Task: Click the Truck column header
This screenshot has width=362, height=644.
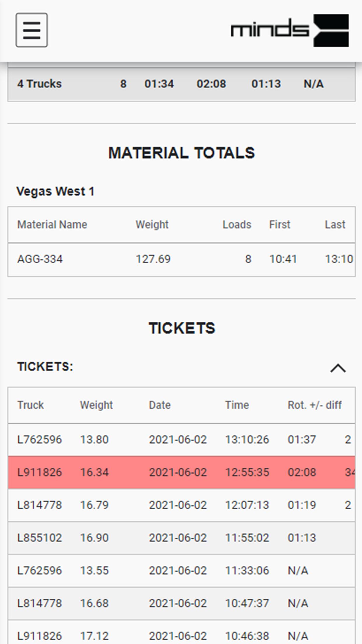Action: pyautogui.click(x=30, y=405)
